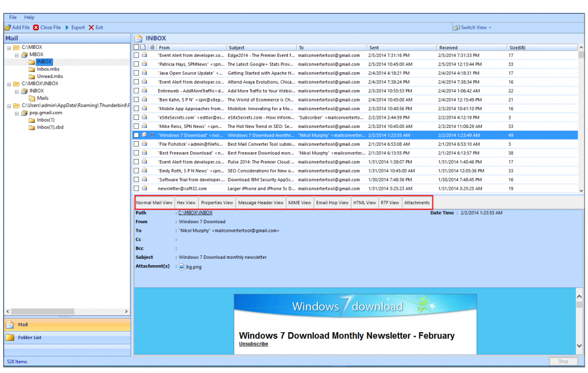The image size is (588, 373).
Task: Check the Java Open Source Update checkbox
Action: [137, 73]
